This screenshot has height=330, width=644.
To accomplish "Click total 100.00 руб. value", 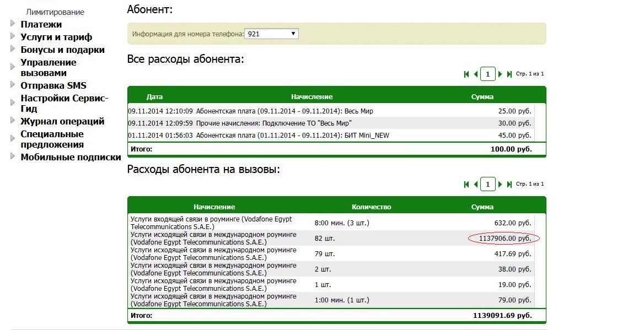I will [x=511, y=149].
